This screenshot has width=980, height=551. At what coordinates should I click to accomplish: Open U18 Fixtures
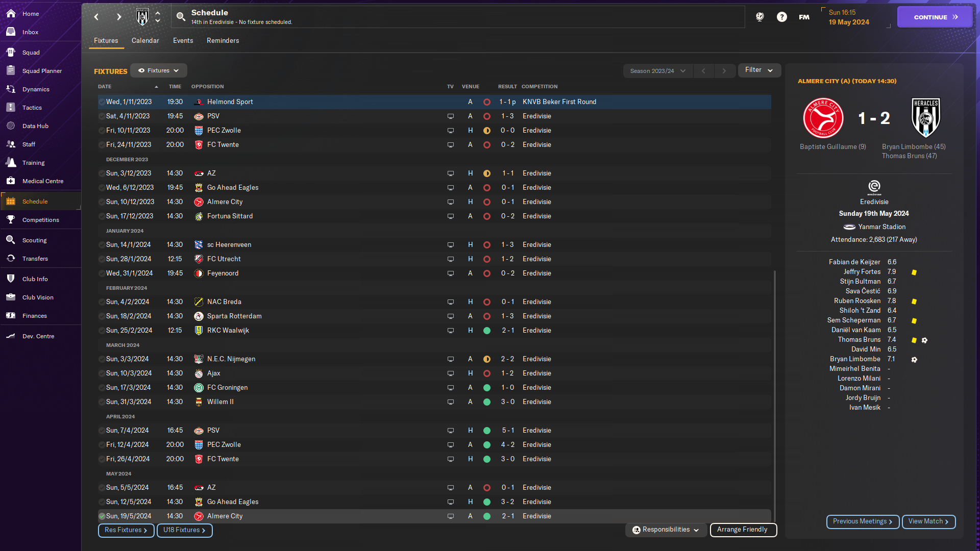tap(184, 530)
